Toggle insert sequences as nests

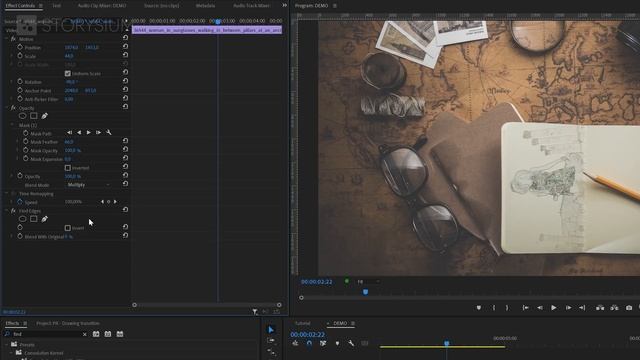point(295,343)
